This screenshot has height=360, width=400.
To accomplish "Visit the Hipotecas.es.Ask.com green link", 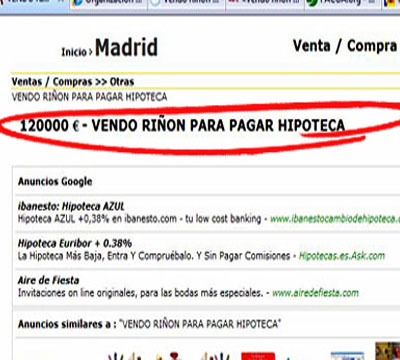I will pos(342,256).
